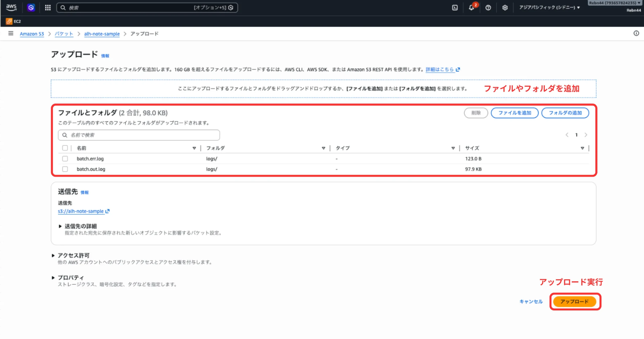The height and width of the screenshot is (339, 644).
Task: Click the external link icon beside s3://alh-note-sample
Action: click(107, 211)
